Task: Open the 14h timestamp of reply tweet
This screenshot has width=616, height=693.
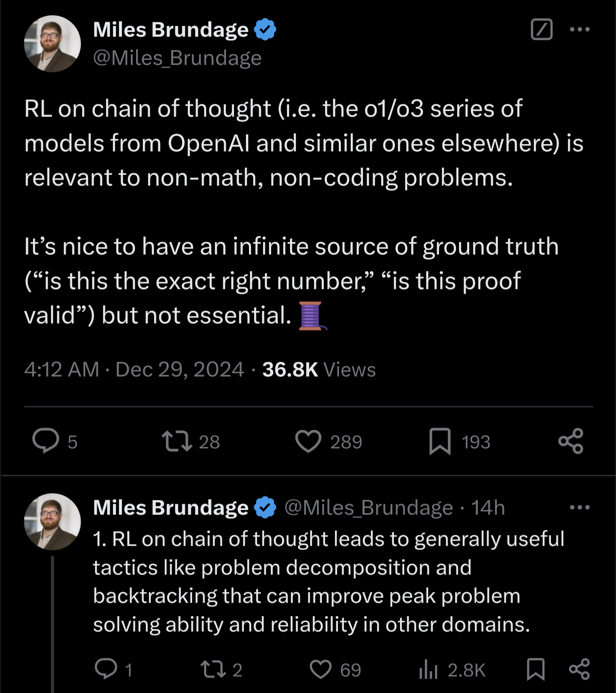Action: point(488,508)
